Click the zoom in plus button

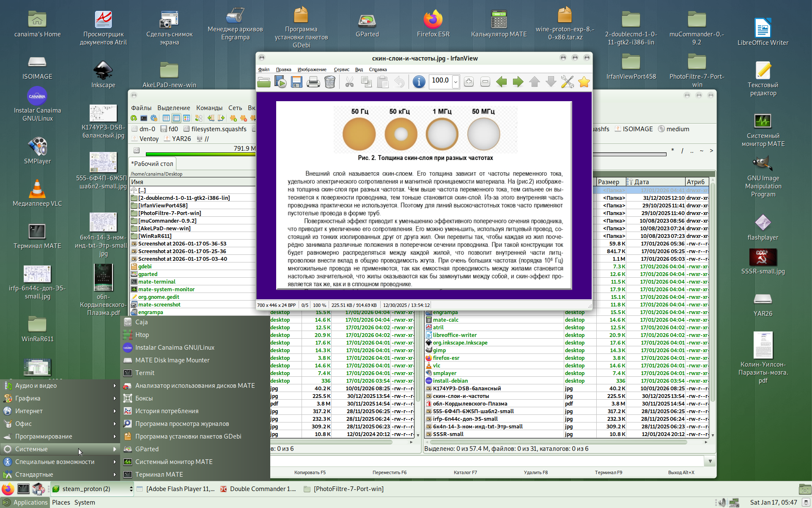coord(469,82)
